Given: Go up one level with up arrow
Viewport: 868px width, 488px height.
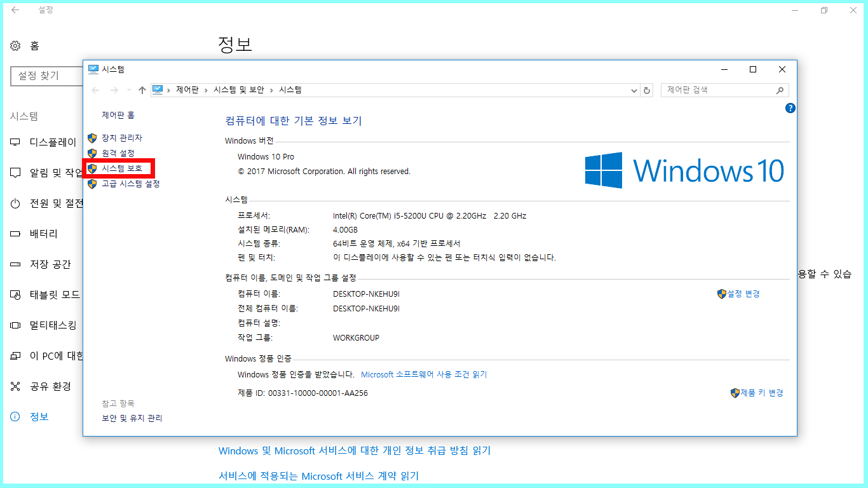Looking at the screenshot, I should [142, 90].
